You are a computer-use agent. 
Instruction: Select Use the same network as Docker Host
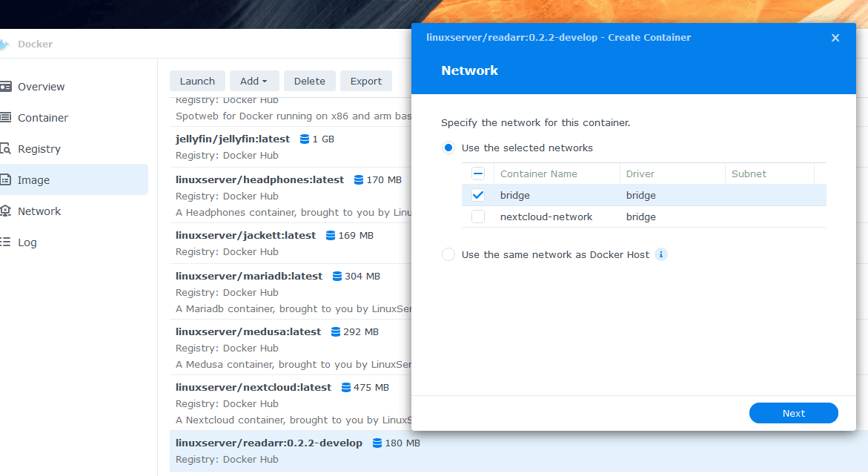(448, 254)
